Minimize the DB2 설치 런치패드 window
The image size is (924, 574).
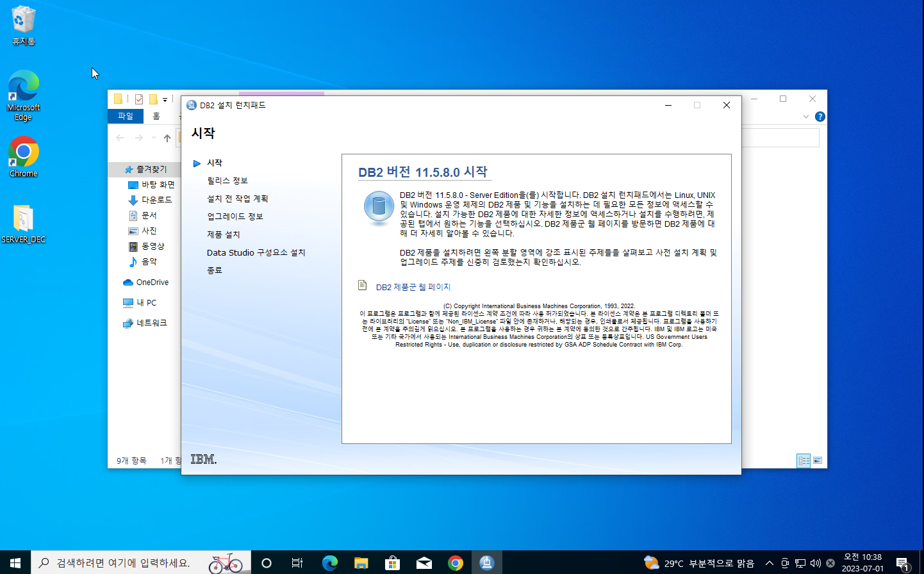668,105
